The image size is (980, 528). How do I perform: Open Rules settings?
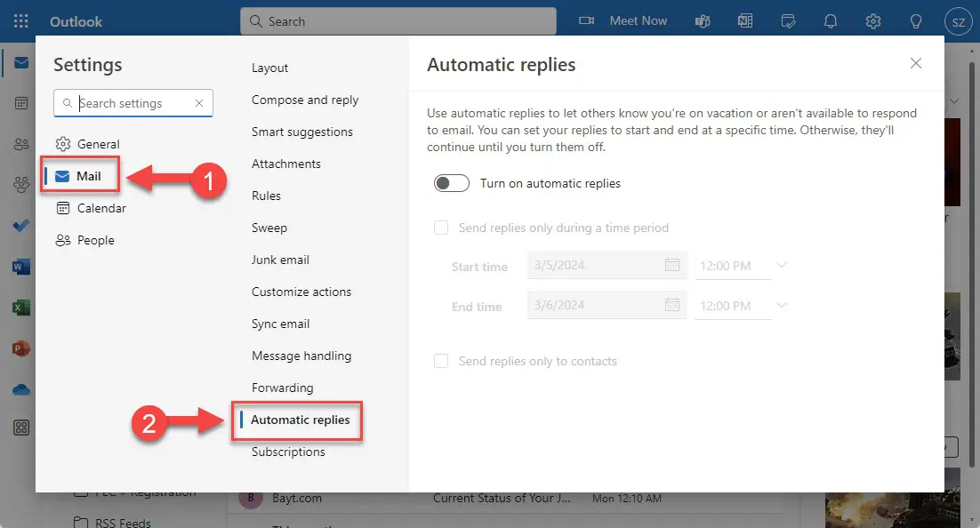pyautogui.click(x=266, y=196)
